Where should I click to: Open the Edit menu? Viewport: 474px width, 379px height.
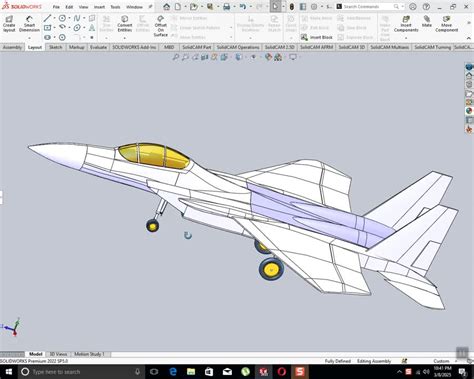click(x=69, y=7)
